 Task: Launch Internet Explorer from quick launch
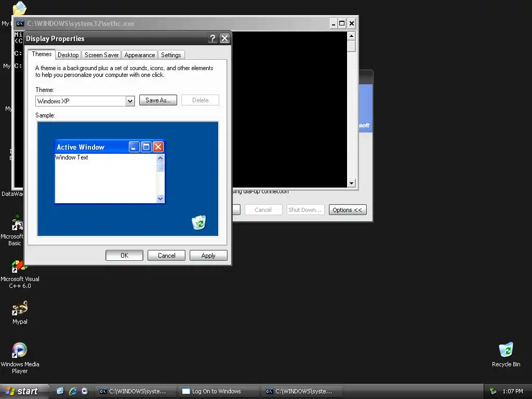point(73,391)
